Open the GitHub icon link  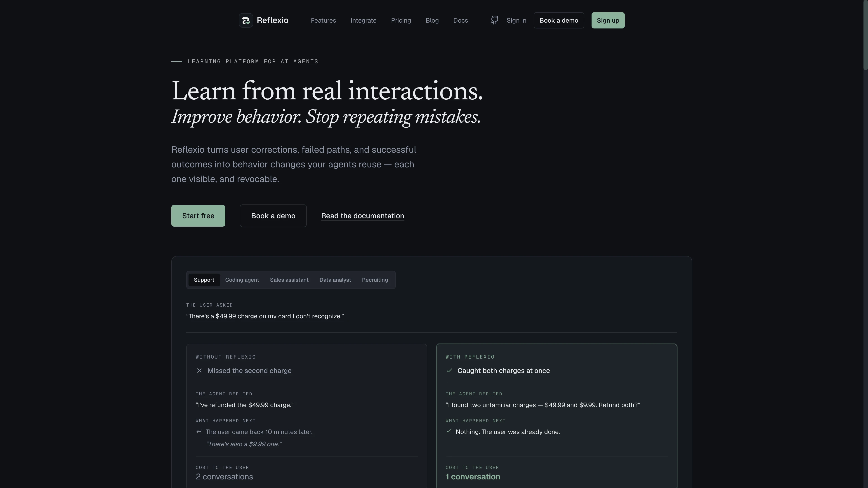(x=494, y=21)
